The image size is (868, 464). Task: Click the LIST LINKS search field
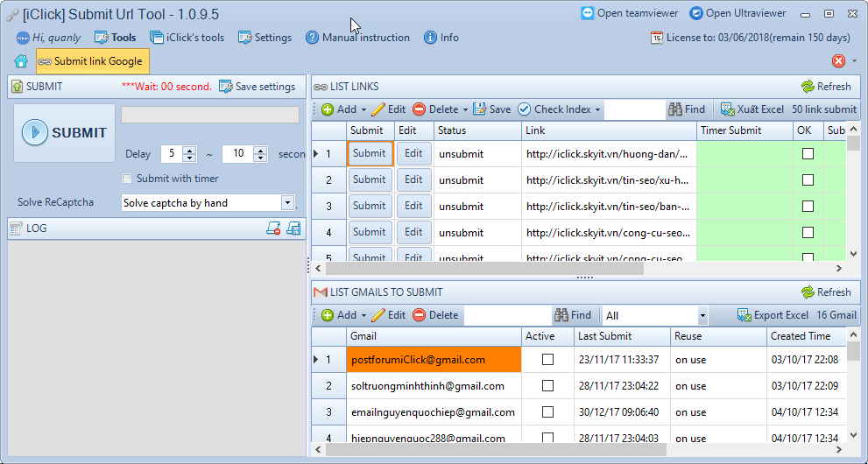pos(634,109)
